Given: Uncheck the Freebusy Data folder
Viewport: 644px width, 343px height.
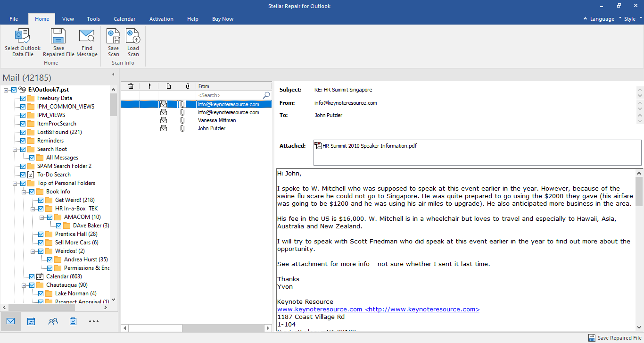Looking at the screenshot, I should 22,98.
